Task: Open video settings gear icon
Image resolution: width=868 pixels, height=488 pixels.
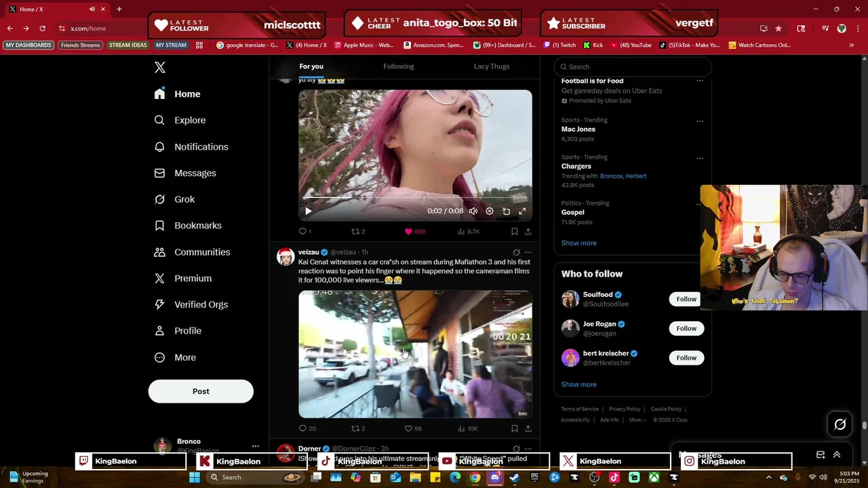Action: pyautogui.click(x=490, y=211)
